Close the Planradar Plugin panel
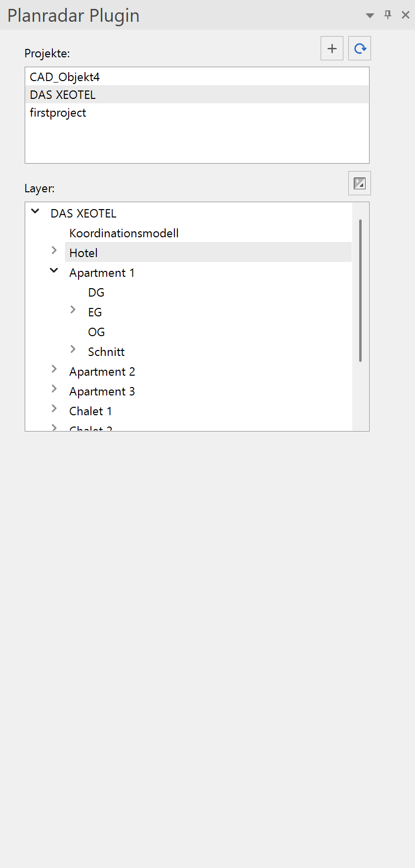Image resolution: width=415 pixels, height=868 pixels. (x=406, y=15)
